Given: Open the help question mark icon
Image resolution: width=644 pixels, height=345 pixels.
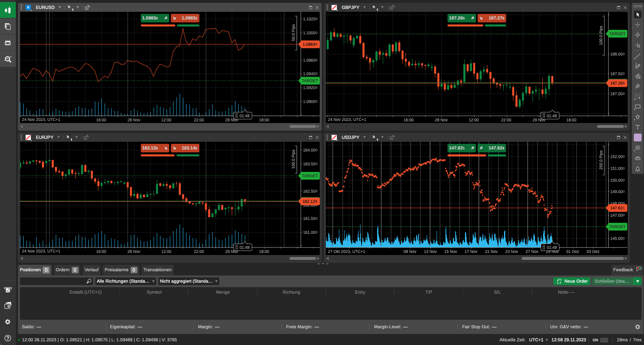Looking at the screenshot, I should tap(8, 338).
